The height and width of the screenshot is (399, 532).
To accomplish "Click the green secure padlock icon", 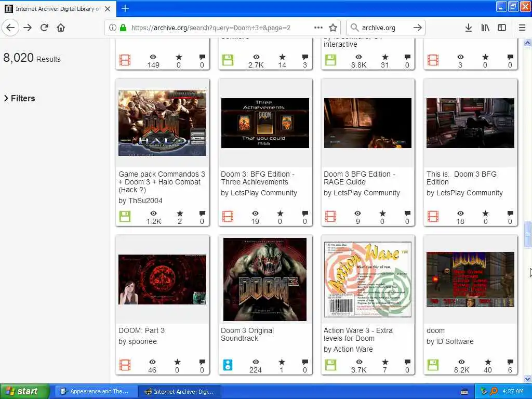I will [x=123, y=28].
